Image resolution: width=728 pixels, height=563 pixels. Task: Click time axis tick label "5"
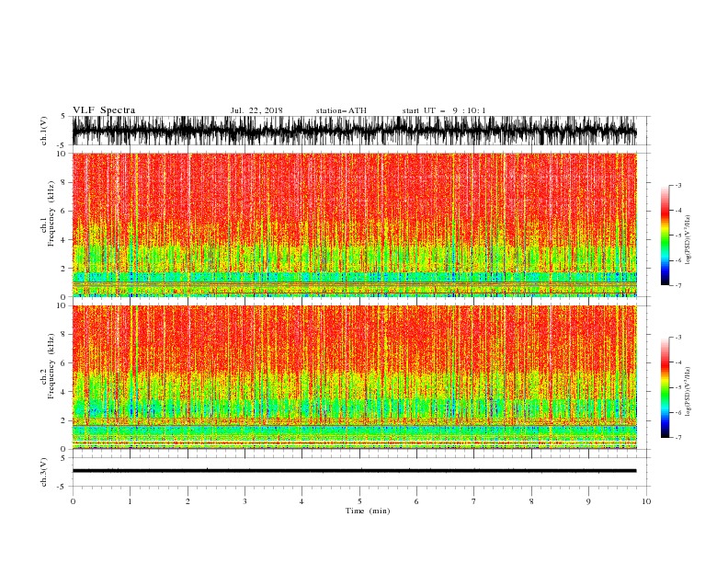[359, 501]
